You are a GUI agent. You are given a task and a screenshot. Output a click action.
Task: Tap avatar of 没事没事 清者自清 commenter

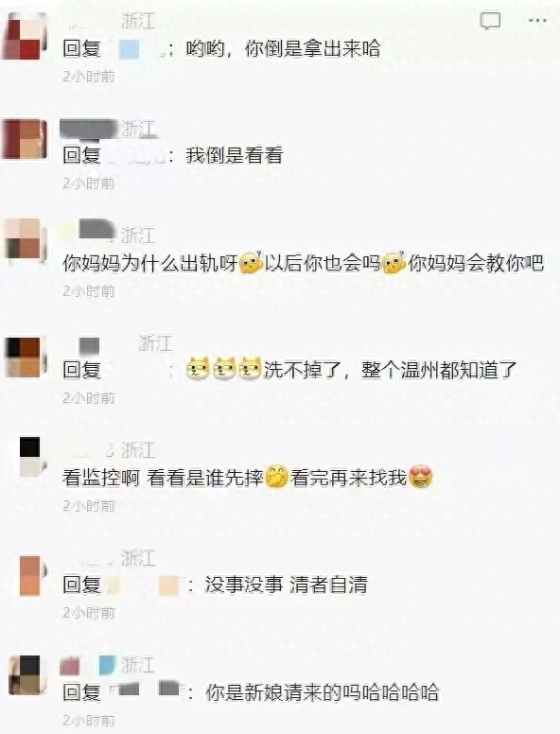32,575
